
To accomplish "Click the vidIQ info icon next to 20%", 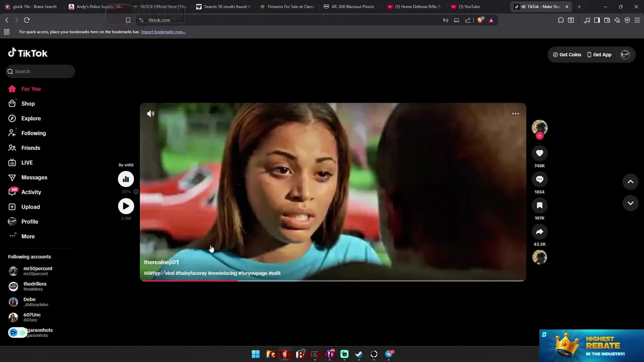I will tap(136, 192).
